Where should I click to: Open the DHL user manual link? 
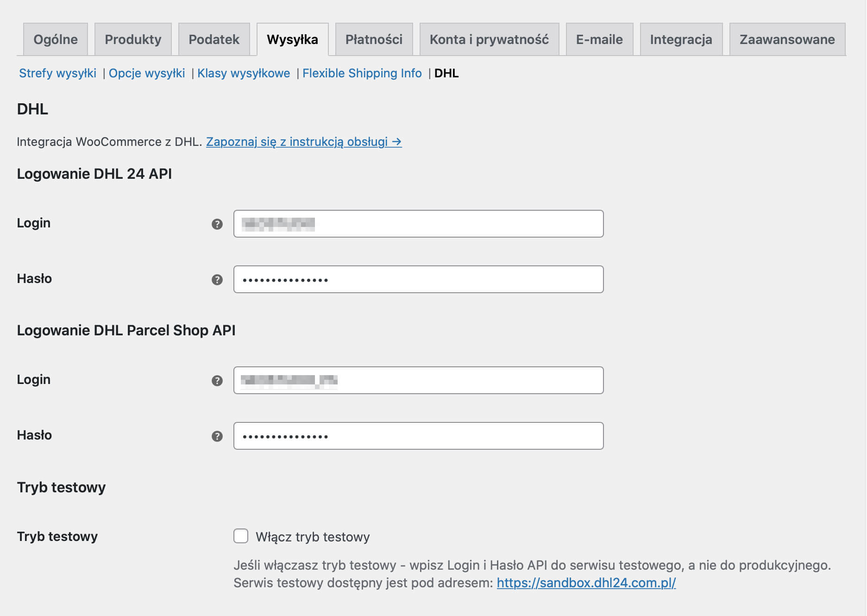tap(304, 142)
